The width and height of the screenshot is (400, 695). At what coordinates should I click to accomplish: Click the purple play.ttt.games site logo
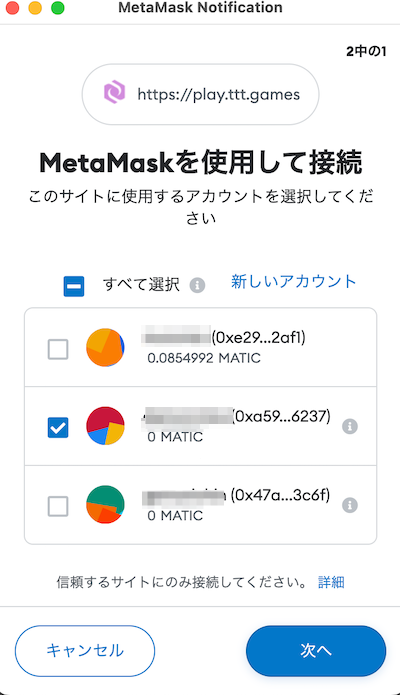pos(114,92)
